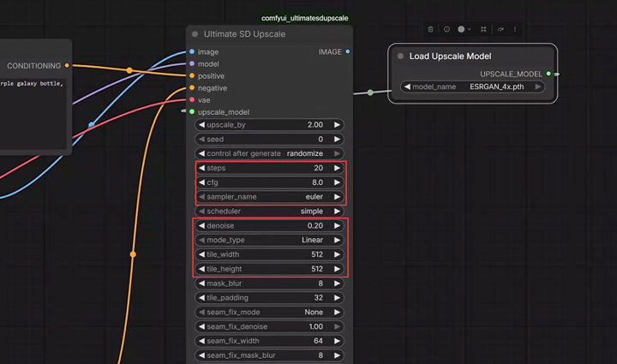This screenshot has height=364, width=617.
Task: Click the midpoint dot on the grey upscale model link
Action: point(370,92)
